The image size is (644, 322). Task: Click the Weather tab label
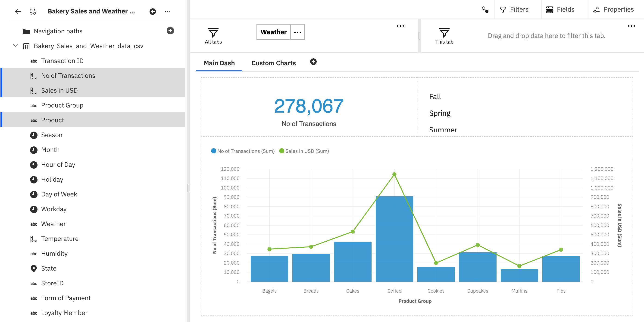273,32
